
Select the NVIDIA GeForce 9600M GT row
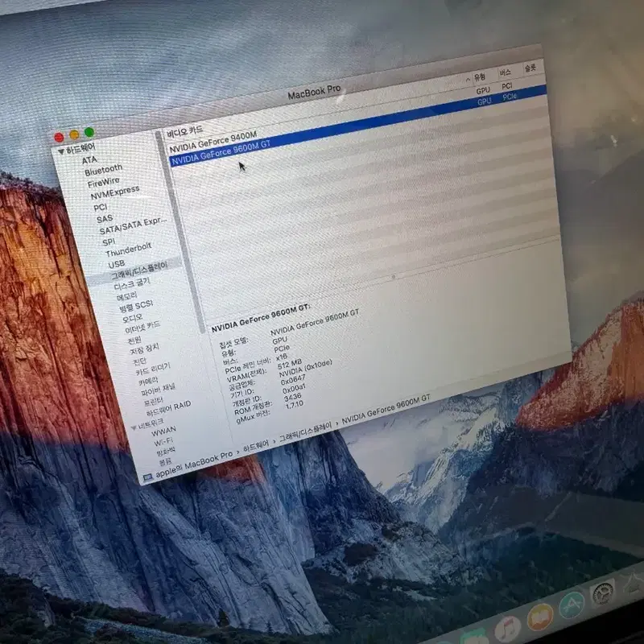357,126
